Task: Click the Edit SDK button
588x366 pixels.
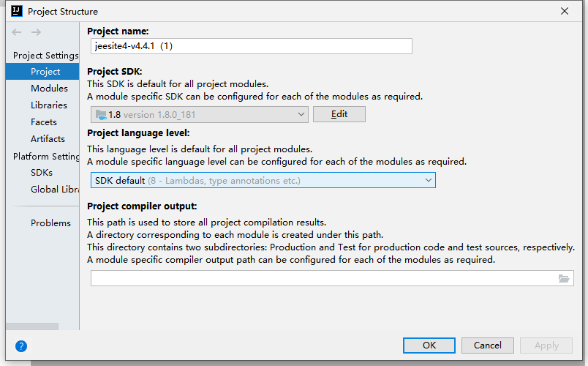Action: [x=339, y=114]
